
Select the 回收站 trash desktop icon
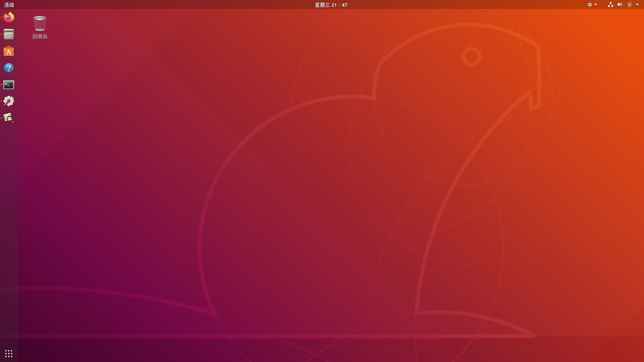tap(40, 27)
